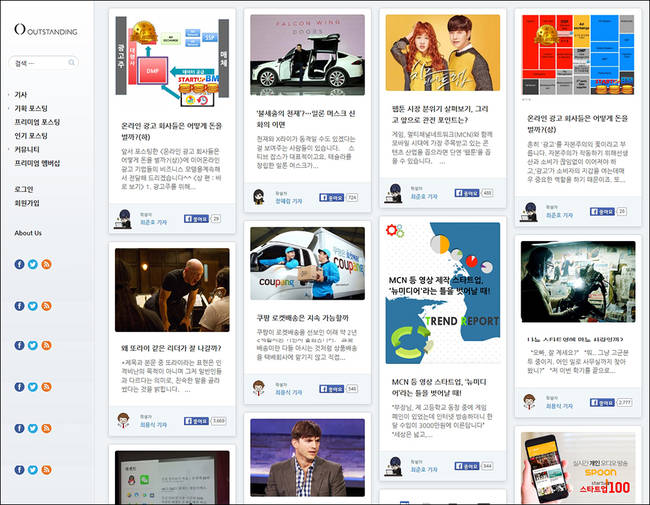Like the MCN Trend Report article on Facebook
This screenshot has height=505, width=650.
pyautogui.click(x=466, y=466)
